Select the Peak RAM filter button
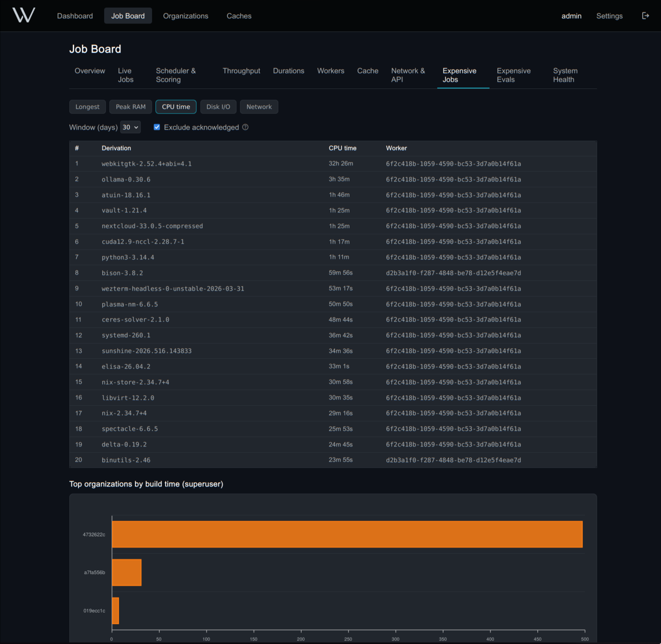661x644 pixels. coord(131,107)
